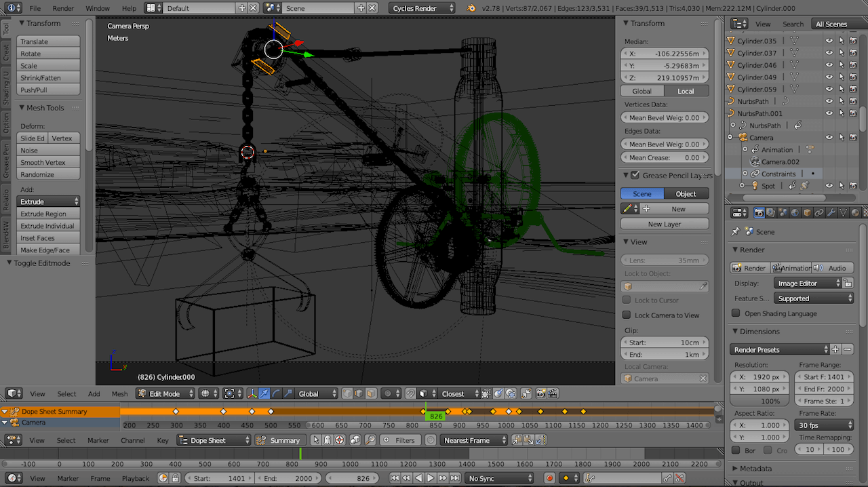
Task: Enable the Lock Camera to View checkbox
Action: click(x=627, y=315)
